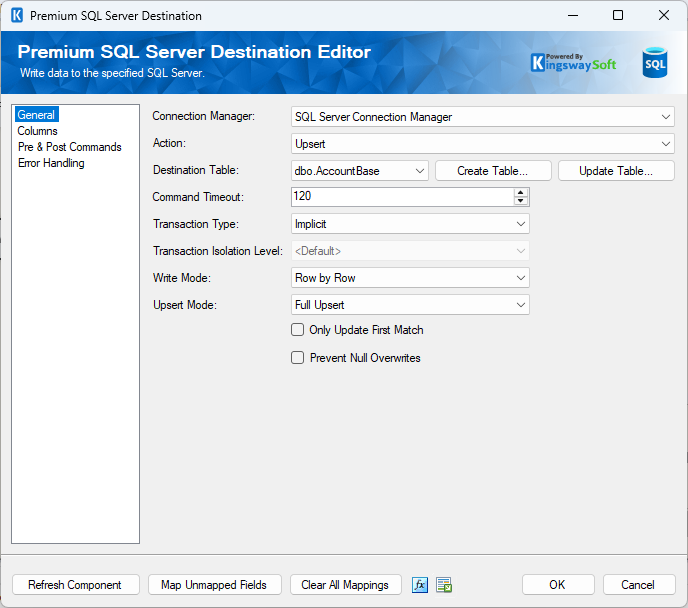This screenshot has width=688, height=608.
Task: Open the Write Mode dropdown
Action: [410, 278]
